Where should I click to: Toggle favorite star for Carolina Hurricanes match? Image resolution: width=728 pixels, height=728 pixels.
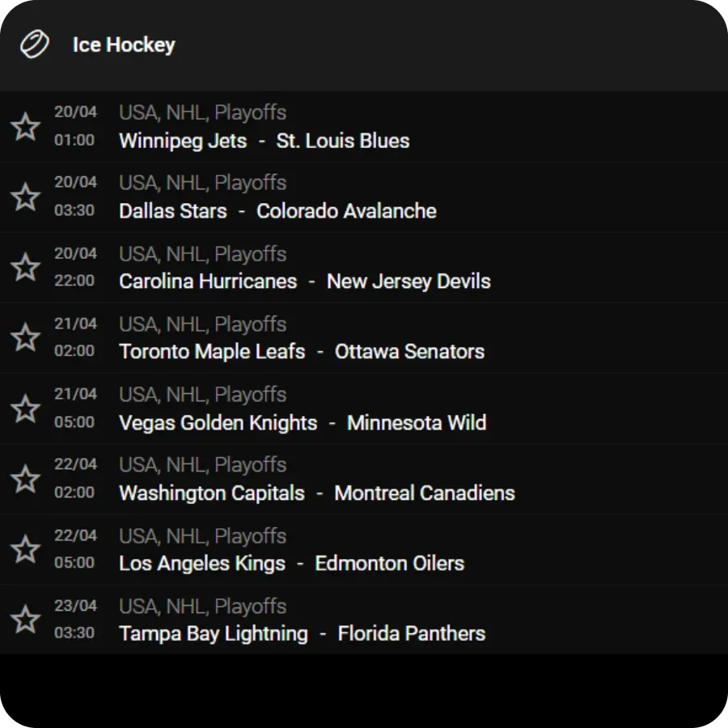(26, 268)
